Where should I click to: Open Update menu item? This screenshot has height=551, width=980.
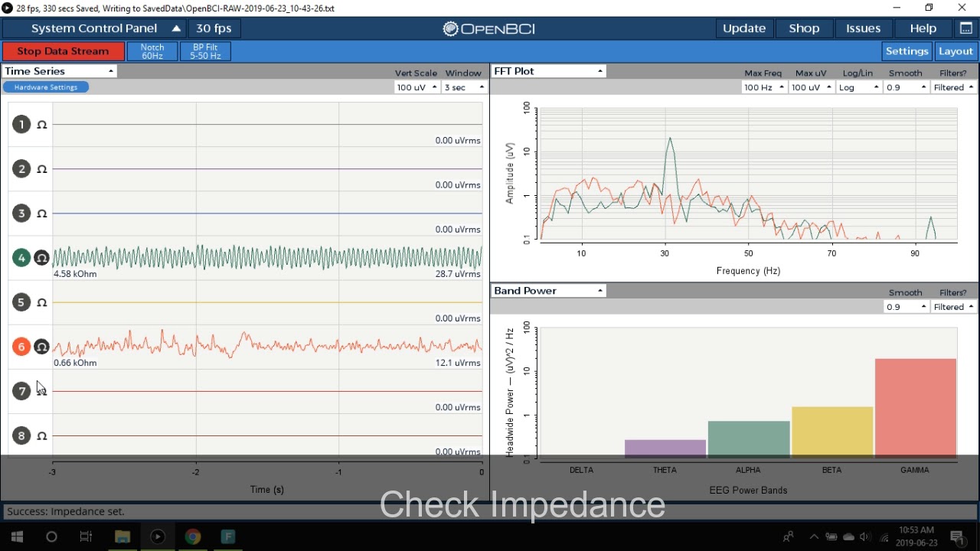point(744,28)
